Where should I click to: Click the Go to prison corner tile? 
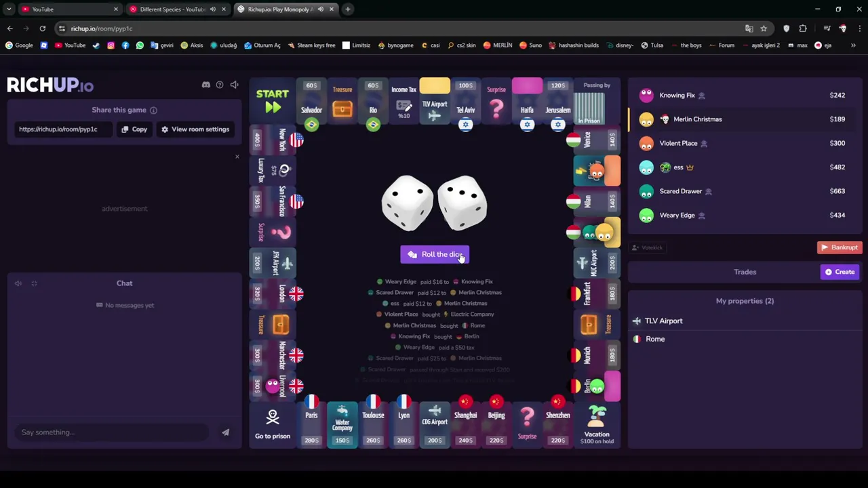273,425
